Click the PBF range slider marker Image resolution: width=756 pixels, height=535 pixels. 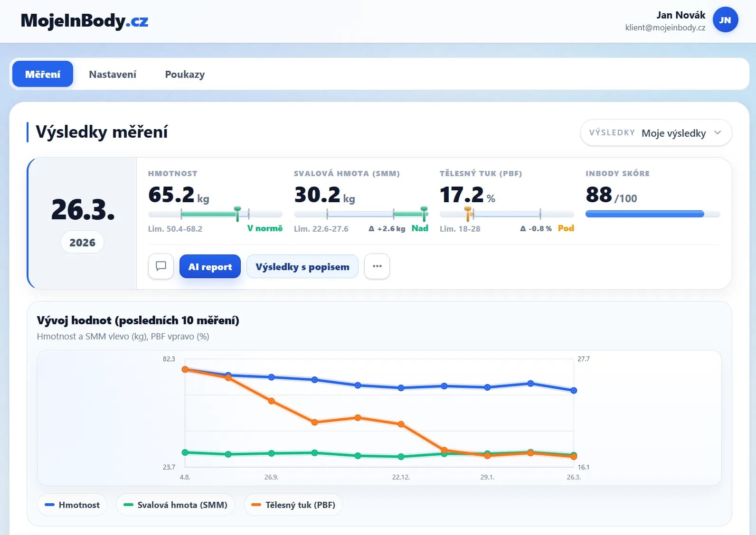tap(468, 213)
